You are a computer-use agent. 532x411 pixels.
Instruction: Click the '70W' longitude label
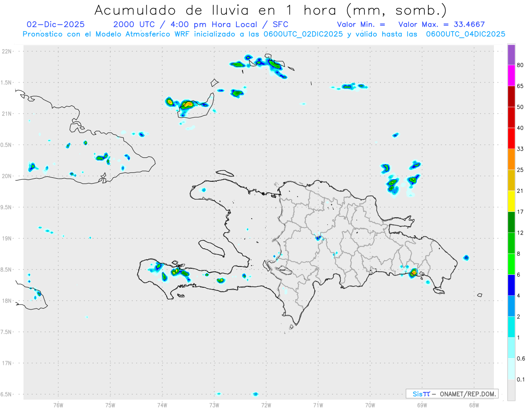[370, 405]
